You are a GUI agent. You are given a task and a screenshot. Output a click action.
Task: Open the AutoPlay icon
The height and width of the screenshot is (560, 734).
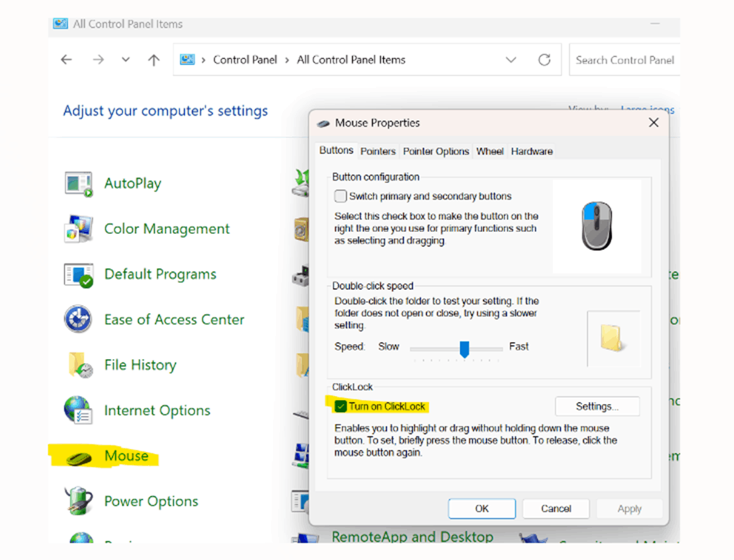click(x=79, y=184)
